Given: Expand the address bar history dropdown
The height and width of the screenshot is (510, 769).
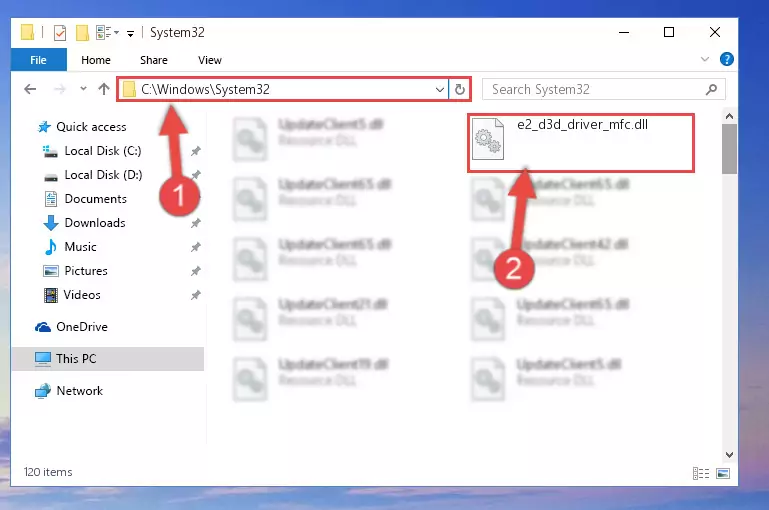Looking at the screenshot, I should click(x=439, y=90).
